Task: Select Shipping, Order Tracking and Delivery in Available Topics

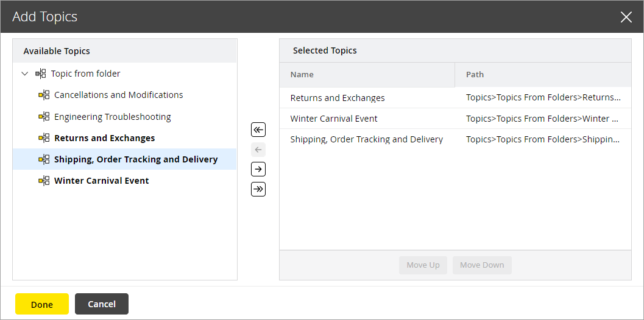Action: (136, 159)
